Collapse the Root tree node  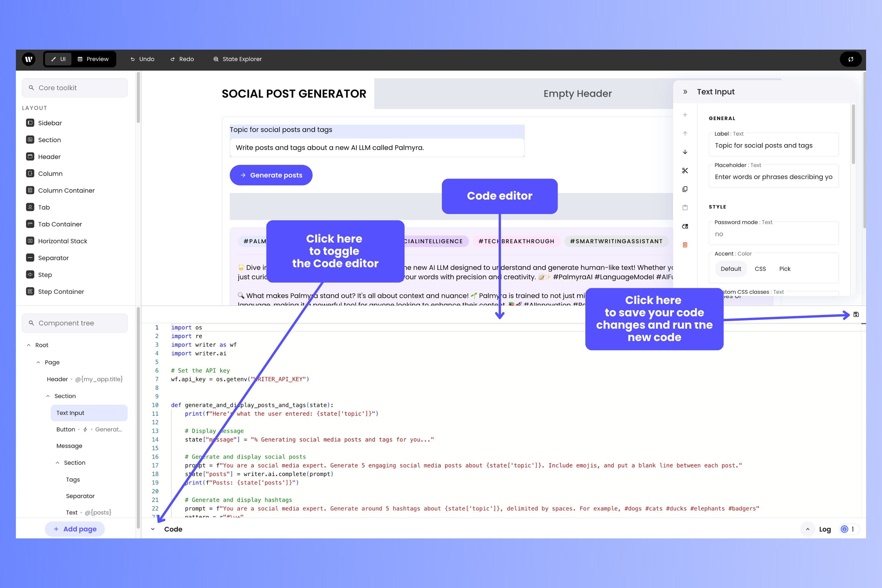(x=29, y=345)
